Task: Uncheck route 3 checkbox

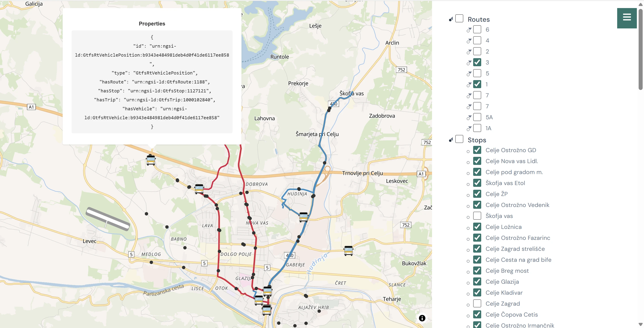Action: pos(477,62)
